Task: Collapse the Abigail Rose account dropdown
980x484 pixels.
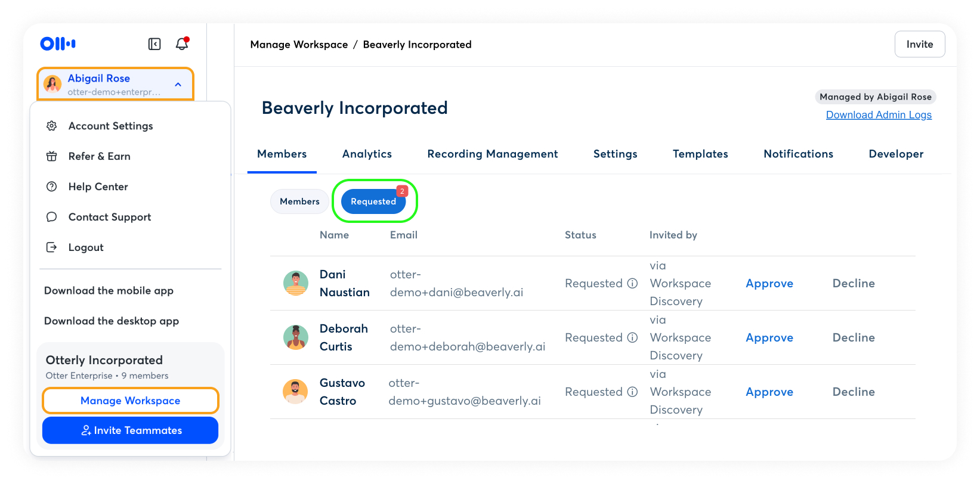Action: click(x=178, y=85)
